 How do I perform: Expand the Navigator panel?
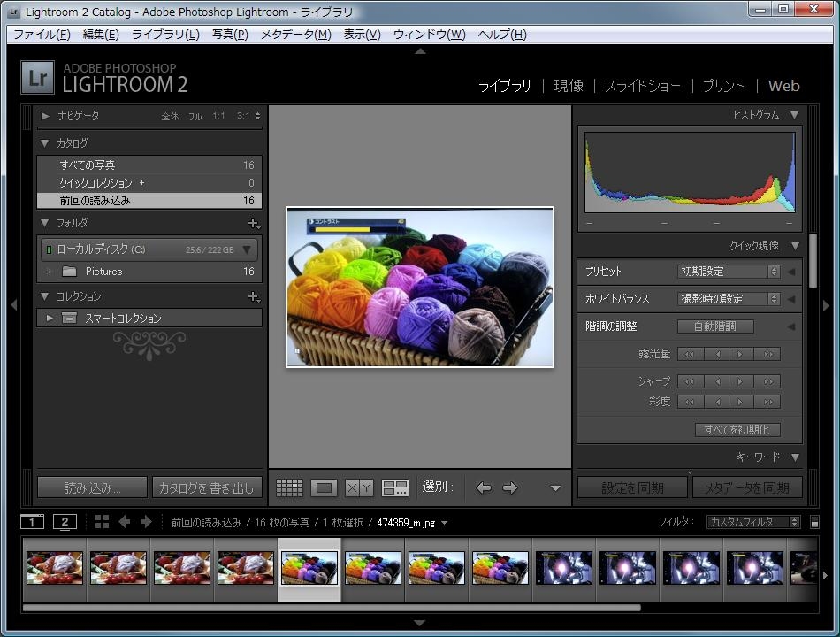[45, 116]
